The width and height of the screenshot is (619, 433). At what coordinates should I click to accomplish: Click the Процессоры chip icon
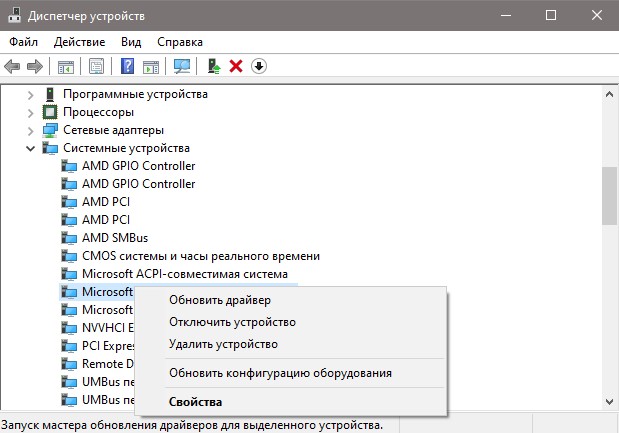[x=50, y=112]
